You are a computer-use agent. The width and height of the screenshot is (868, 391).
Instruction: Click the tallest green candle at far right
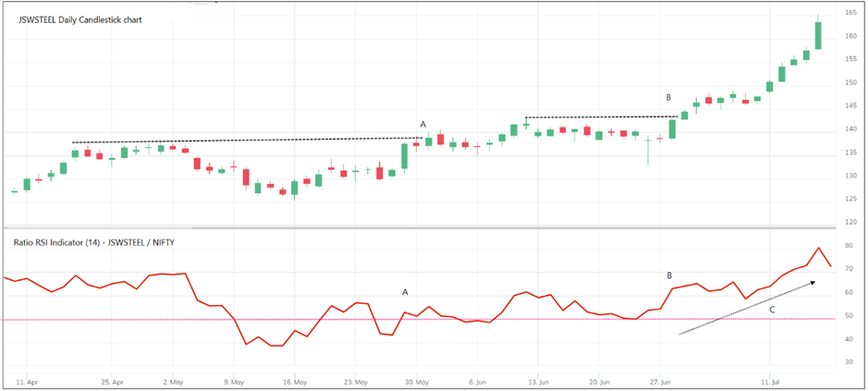pos(818,35)
